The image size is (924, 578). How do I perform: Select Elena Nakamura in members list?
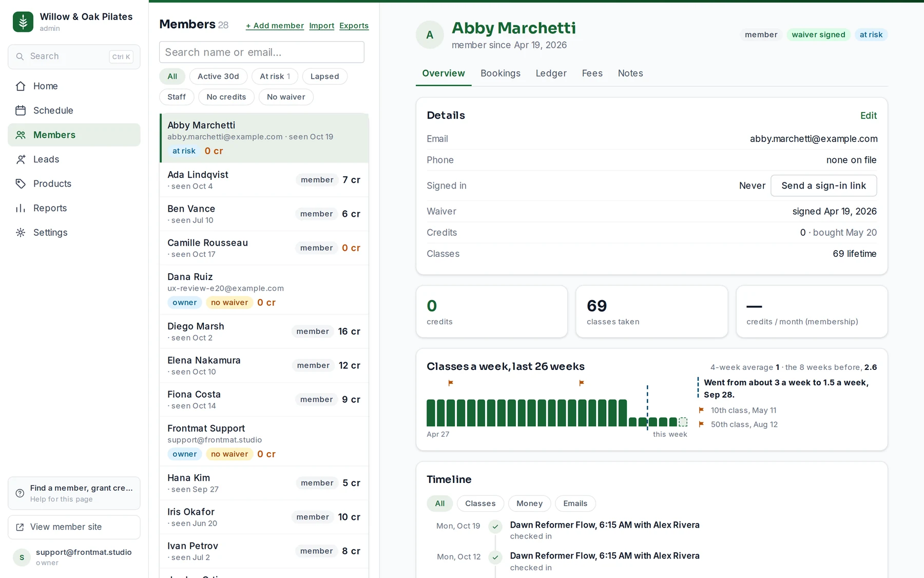tap(264, 366)
